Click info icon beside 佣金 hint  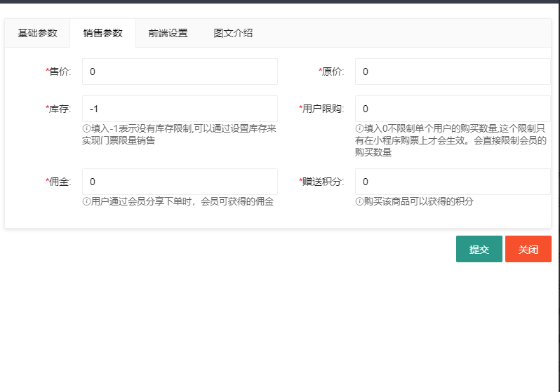[x=86, y=202]
